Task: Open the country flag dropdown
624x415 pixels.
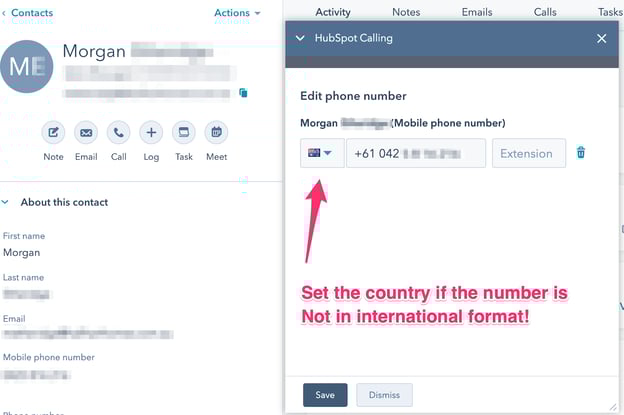Action: [320, 153]
